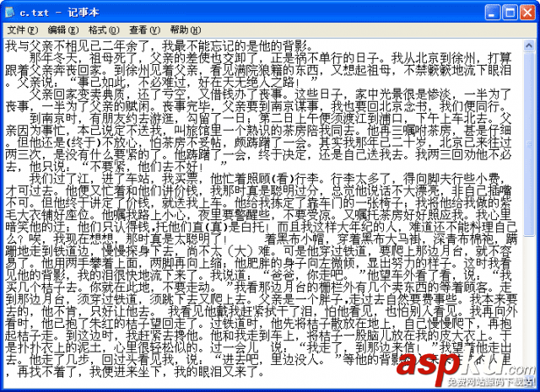Click the text line starting 亲因为事忙
The height and width of the screenshot is (392, 540).
coord(258,130)
